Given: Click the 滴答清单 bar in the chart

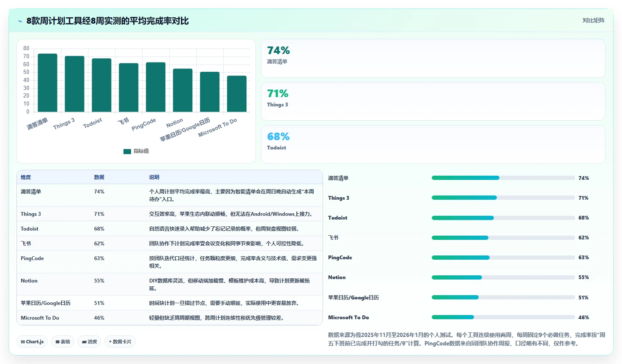Looking at the screenshot, I should click(47, 83).
